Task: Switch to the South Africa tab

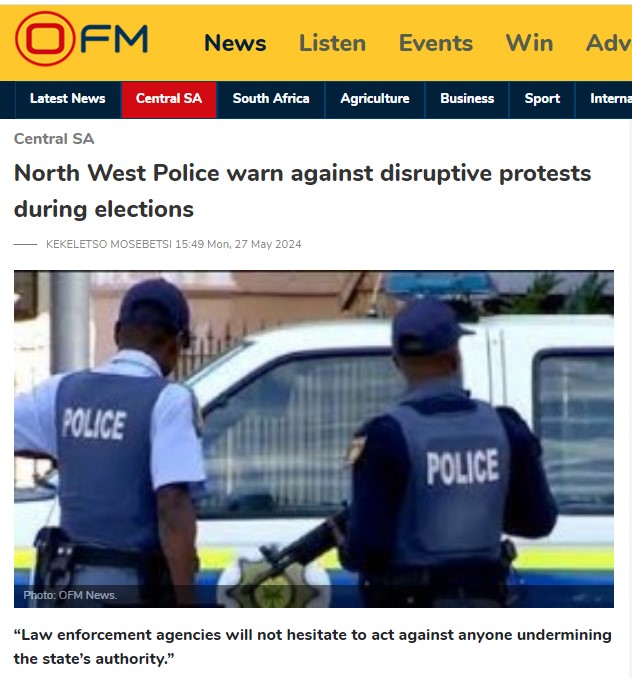Action: pos(271,99)
